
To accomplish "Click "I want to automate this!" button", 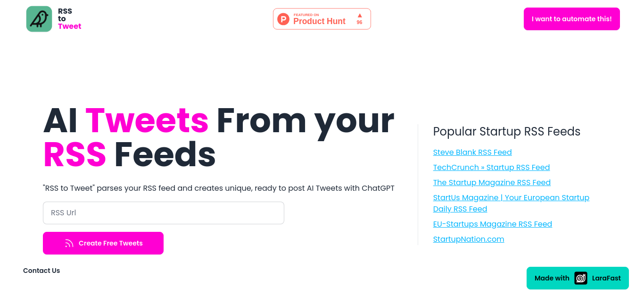I will [572, 19].
